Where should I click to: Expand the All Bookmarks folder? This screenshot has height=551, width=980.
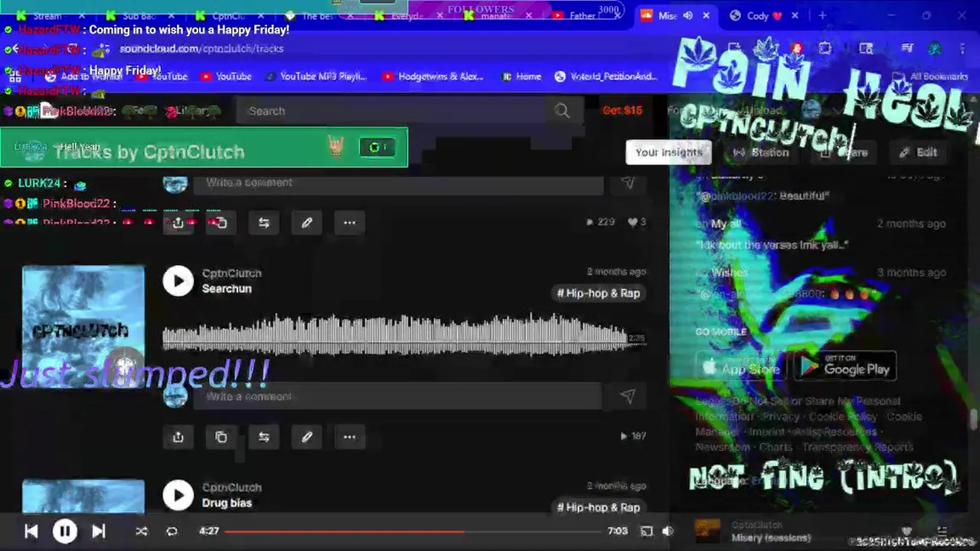click(932, 77)
